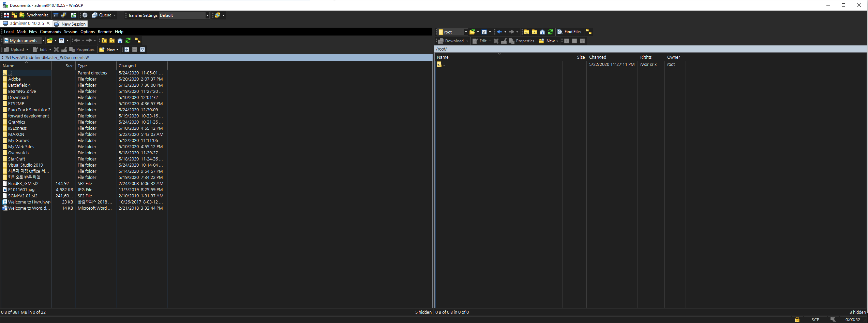Select the Battlefield 4 folder
The width and height of the screenshot is (868, 323).
[19, 85]
